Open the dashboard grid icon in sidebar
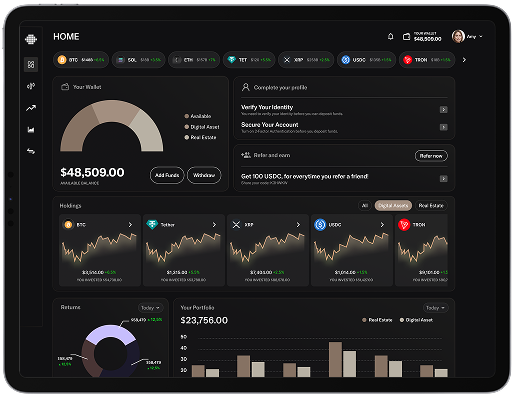The width and height of the screenshot is (515, 399). click(x=31, y=64)
